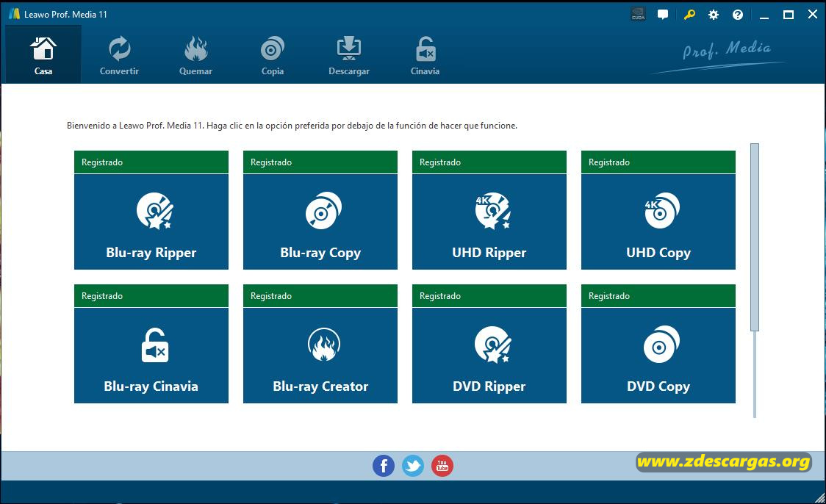Image resolution: width=826 pixels, height=504 pixels.
Task: Click the Blu-ray Cinavia unlock icon
Action: pyautogui.click(x=155, y=345)
